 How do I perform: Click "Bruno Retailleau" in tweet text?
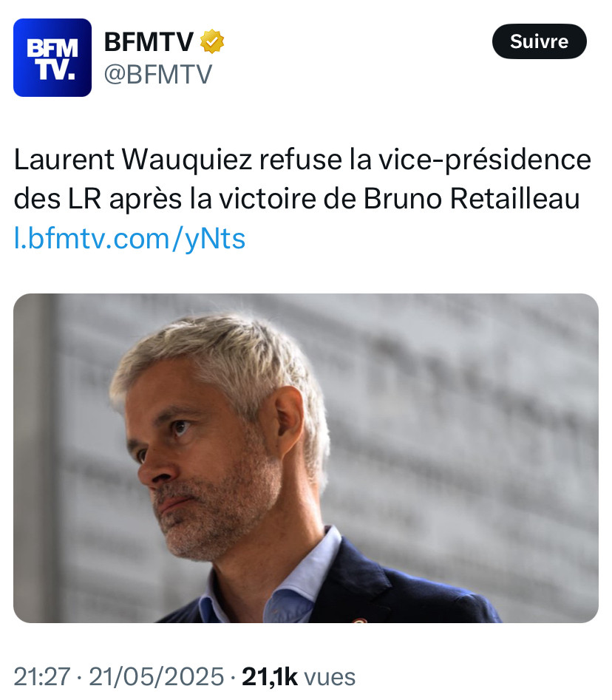(x=472, y=199)
